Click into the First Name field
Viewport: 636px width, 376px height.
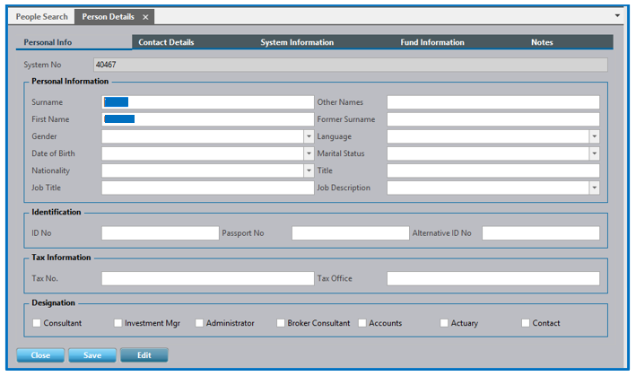(x=208, y=119)
